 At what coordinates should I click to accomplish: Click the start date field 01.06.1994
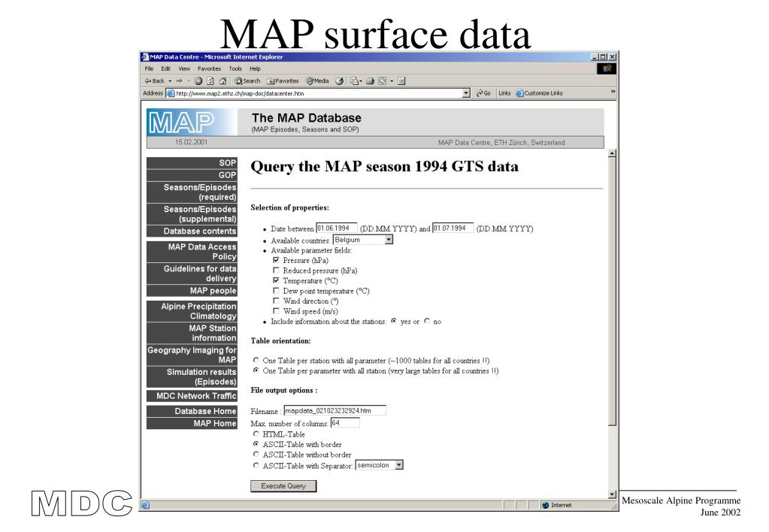point(337,228)
